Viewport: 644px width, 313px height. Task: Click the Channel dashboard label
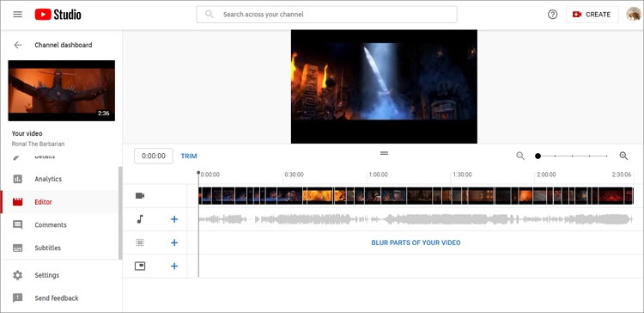[64, 45]
